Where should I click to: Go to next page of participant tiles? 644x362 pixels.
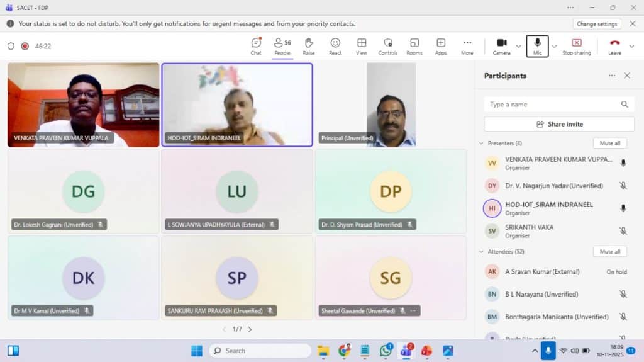(250, 329)
